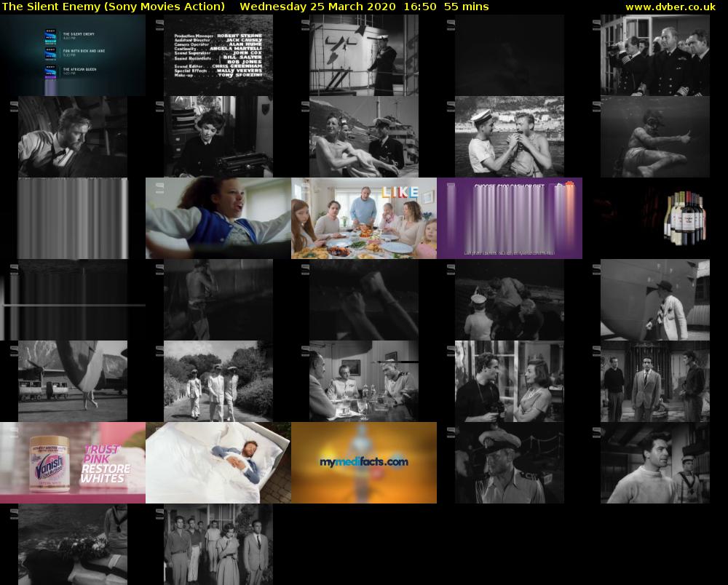
Task: Click the wine bottles advert thumbnail
Action: pyautogui.click(x=655, y=218)
